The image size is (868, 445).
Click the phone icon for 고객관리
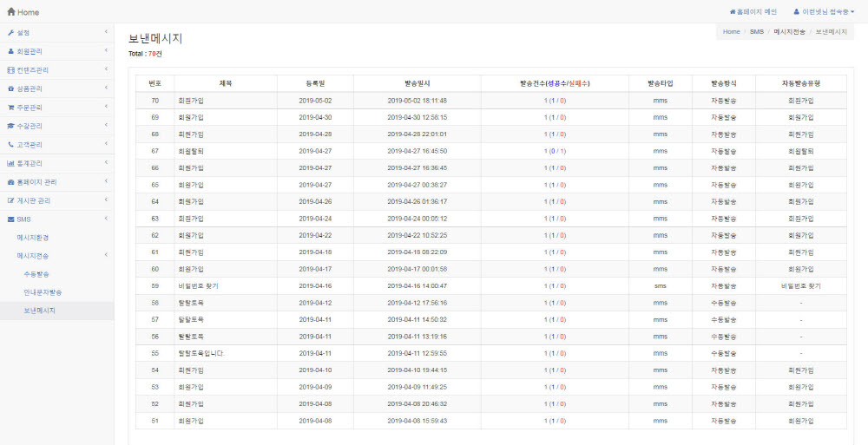tap(10, 145)
